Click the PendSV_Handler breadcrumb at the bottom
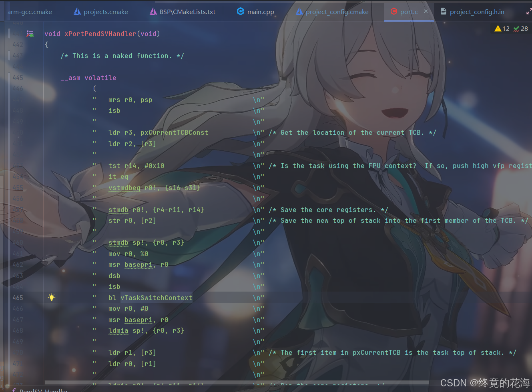 (x=40, y=390)
